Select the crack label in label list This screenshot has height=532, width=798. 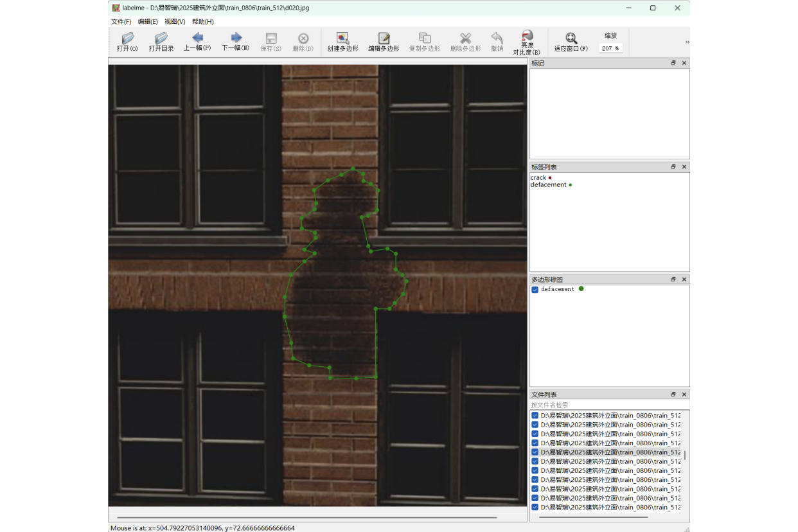coord(538,178)
